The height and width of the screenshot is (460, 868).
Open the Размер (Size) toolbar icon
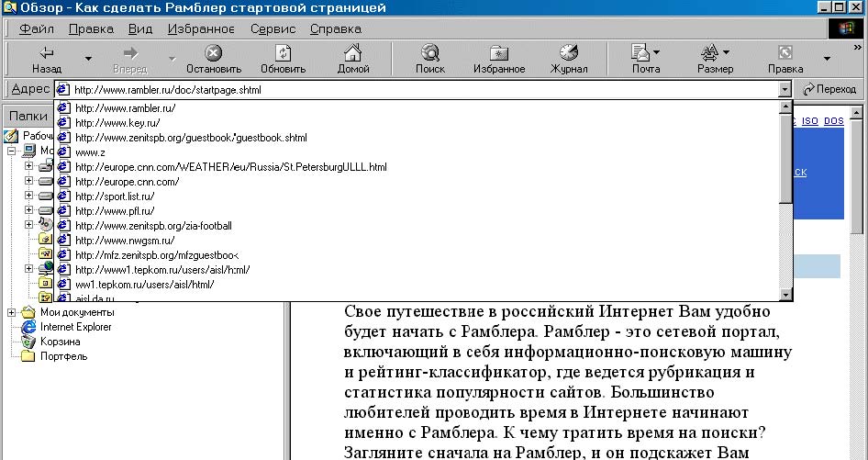tap(709, 52)
